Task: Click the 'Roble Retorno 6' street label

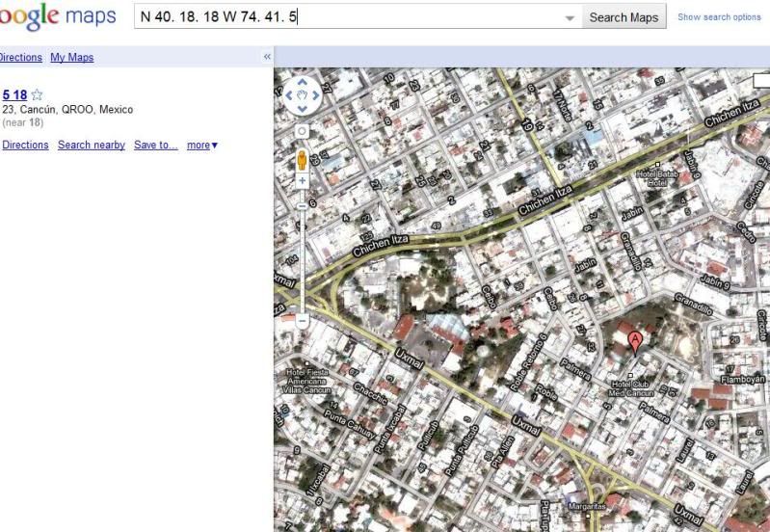Action: tap(528, 362)
